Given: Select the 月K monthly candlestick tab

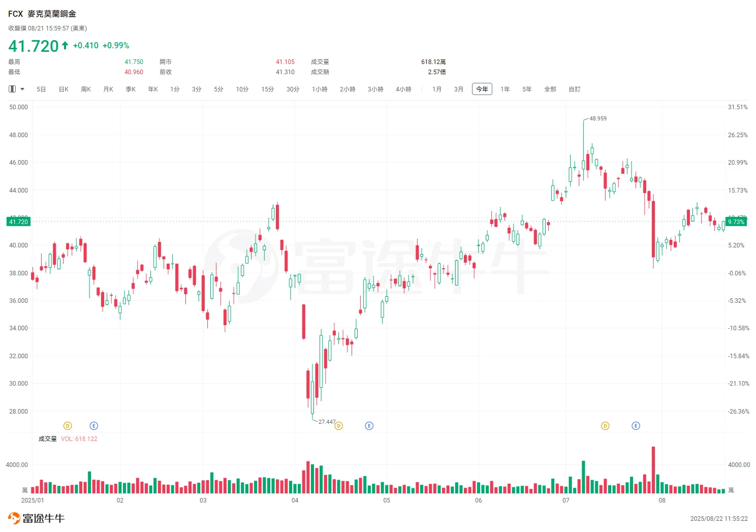Looking at the screenshot, I should [x=108, y=89].
